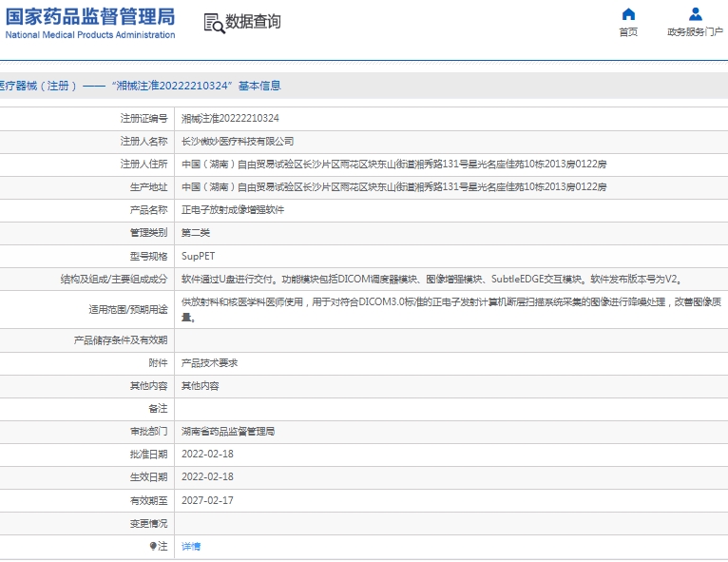Click the 数据查询 title text
The image size is (728, 562).
(253, 21)
